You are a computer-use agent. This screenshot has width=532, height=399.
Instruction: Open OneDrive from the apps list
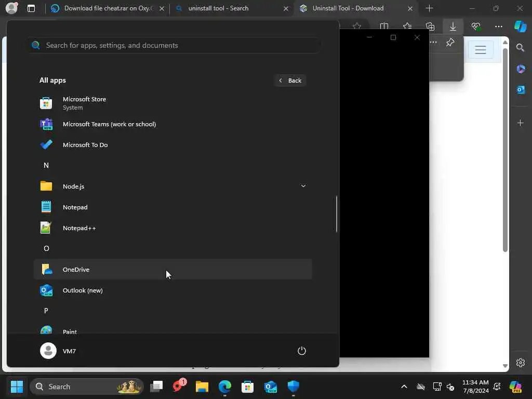coord(172,270)
